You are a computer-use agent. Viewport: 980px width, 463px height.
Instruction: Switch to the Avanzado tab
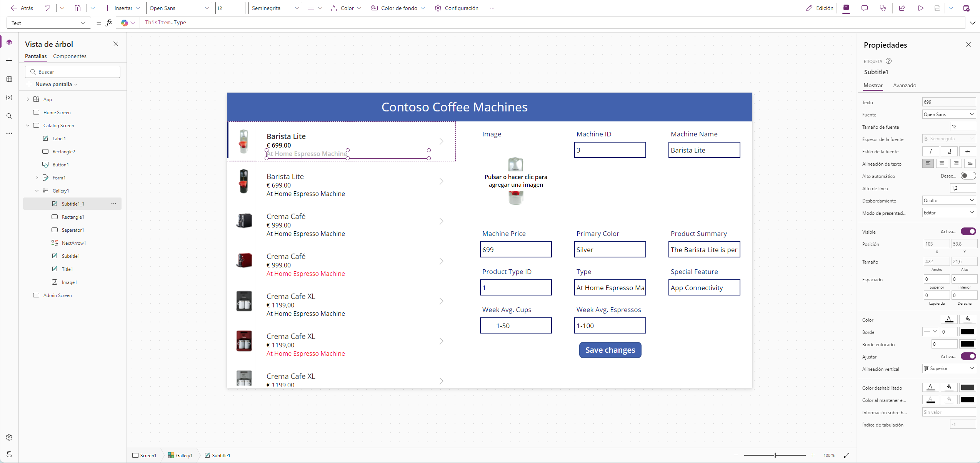(904, 85)
